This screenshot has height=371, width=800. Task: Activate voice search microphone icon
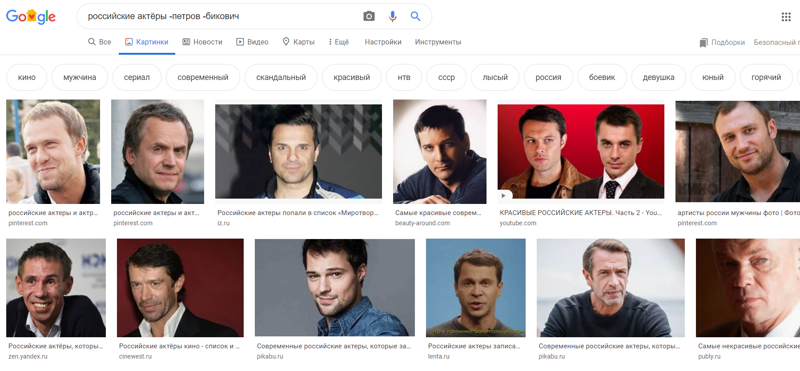392,16
